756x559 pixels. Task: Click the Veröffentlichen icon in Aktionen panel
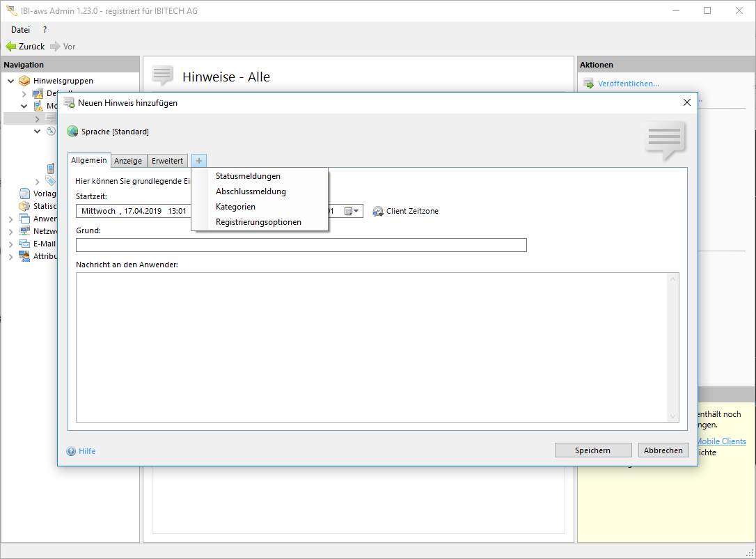click(x=588, y=84)
